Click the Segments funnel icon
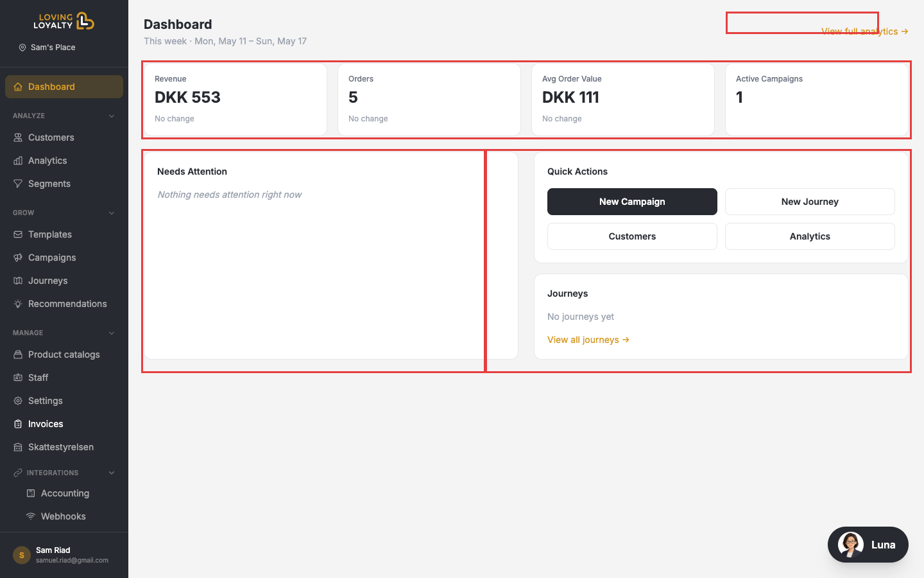 coord(18,184)
